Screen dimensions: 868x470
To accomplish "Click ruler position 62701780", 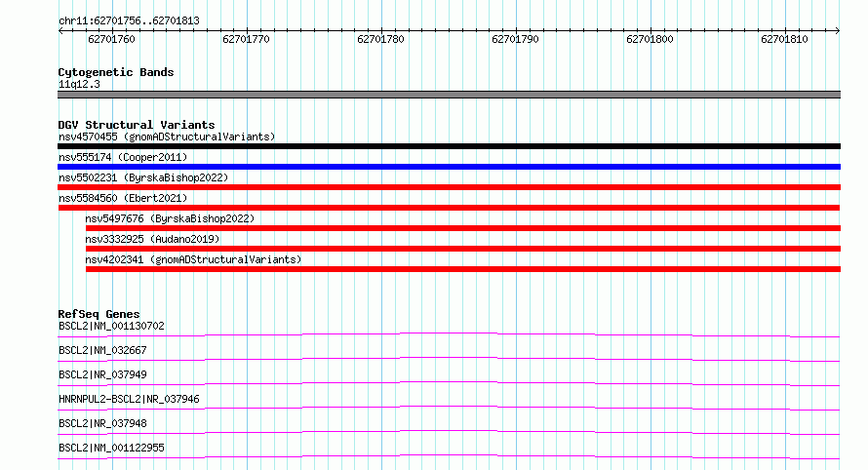I will click(x=380, y=39).
